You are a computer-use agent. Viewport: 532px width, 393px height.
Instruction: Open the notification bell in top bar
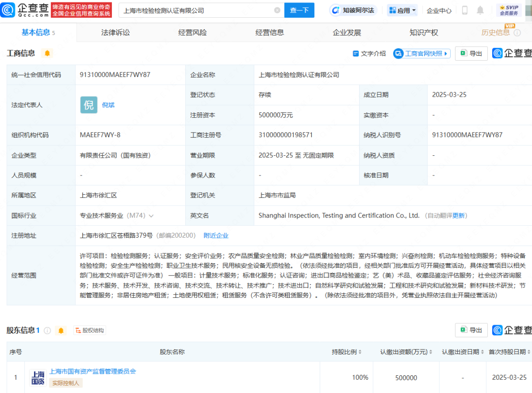click(x=480, y=10)
